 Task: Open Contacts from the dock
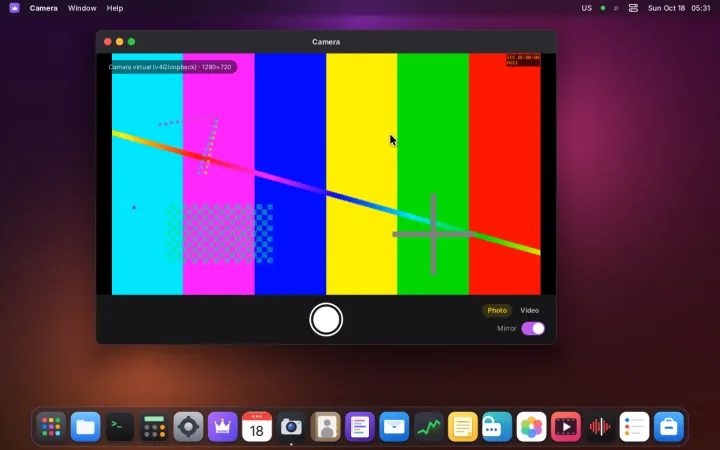click(326, 427)
